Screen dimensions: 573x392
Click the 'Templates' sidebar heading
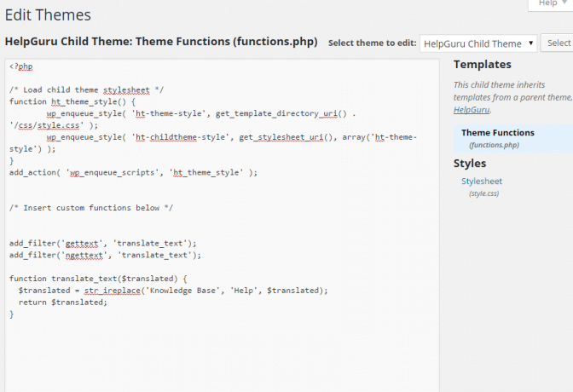tap(483, 64)
